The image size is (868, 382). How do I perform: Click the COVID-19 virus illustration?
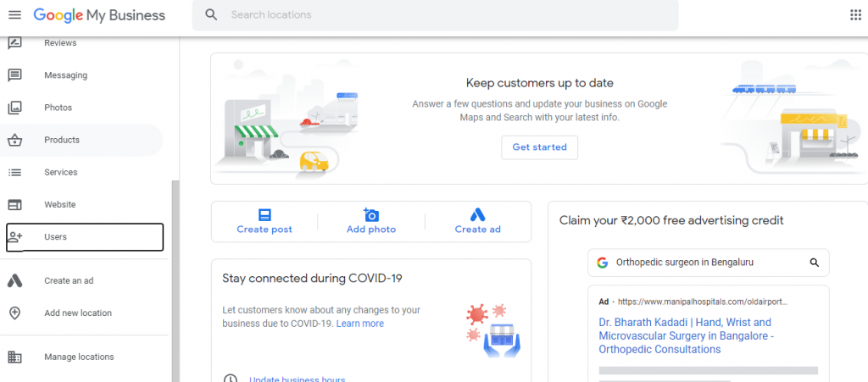494,329
